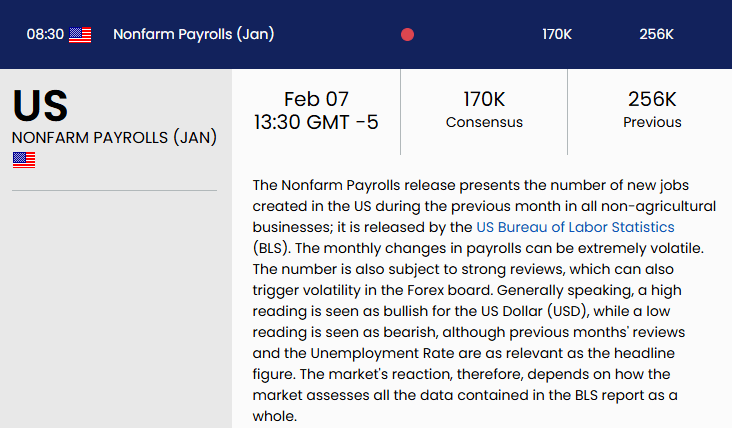Click the Previous label

pos(652,123)
